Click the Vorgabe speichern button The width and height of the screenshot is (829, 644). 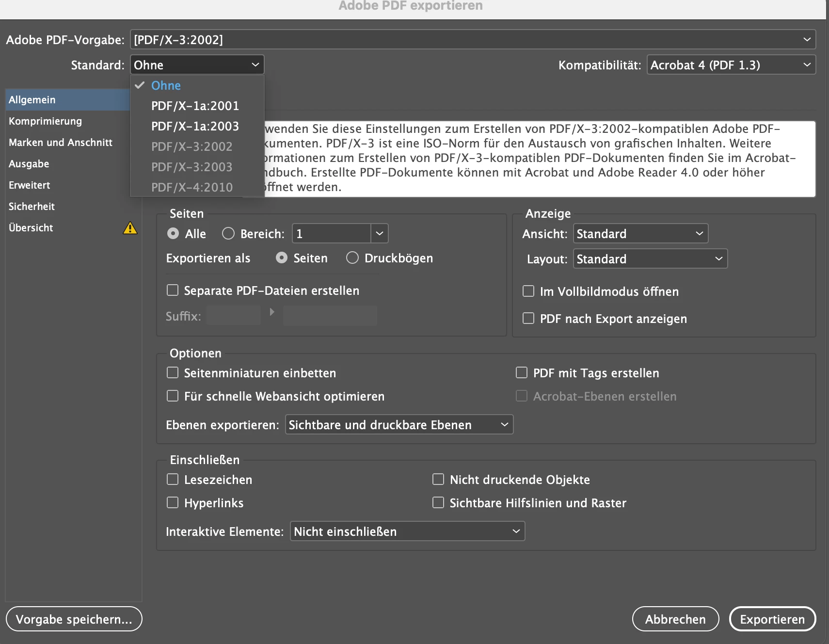tap(74, 619)
